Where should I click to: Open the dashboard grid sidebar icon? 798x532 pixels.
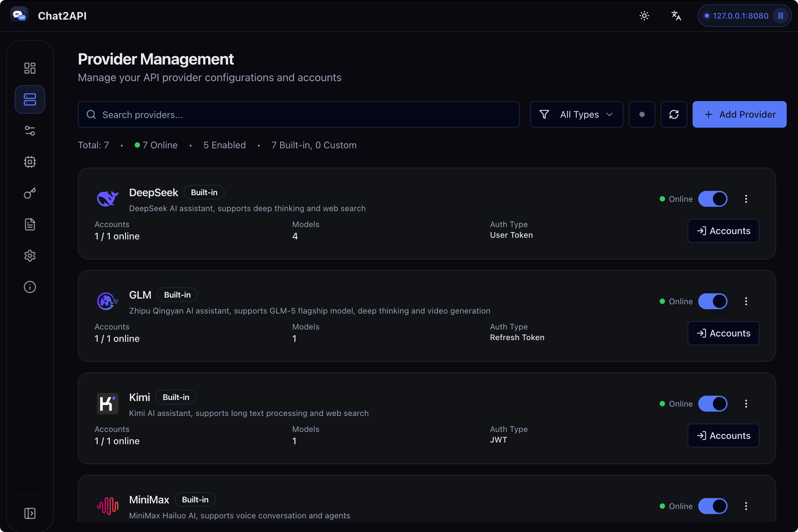(x=30, y=68)
